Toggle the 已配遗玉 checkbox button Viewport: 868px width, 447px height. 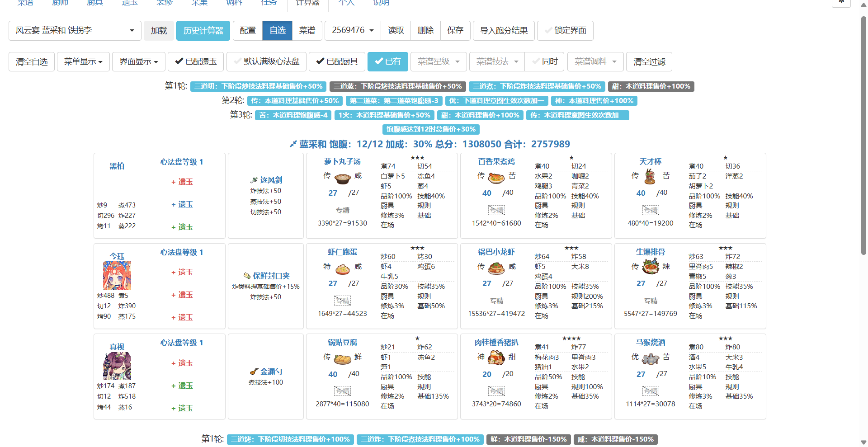[196, 61]
